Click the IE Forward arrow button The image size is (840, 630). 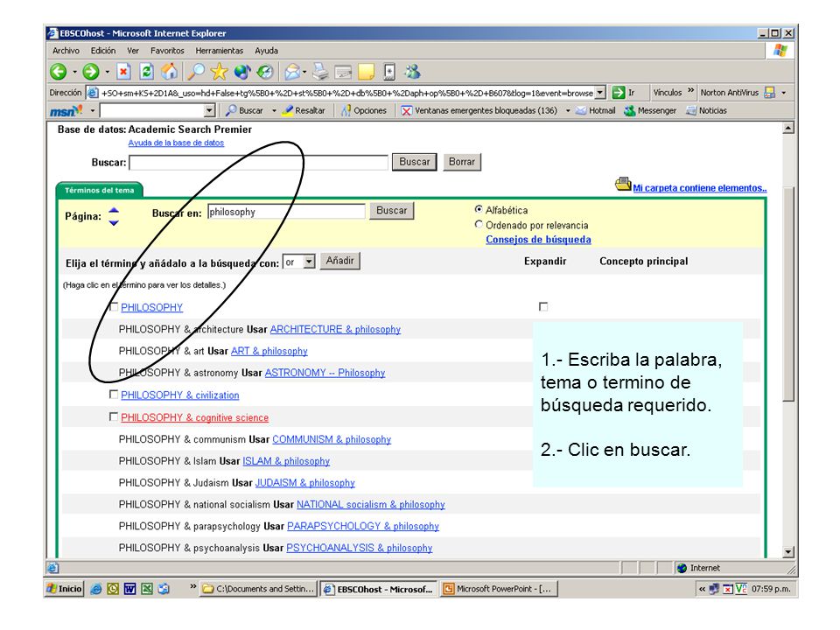[x=91, y=71]
